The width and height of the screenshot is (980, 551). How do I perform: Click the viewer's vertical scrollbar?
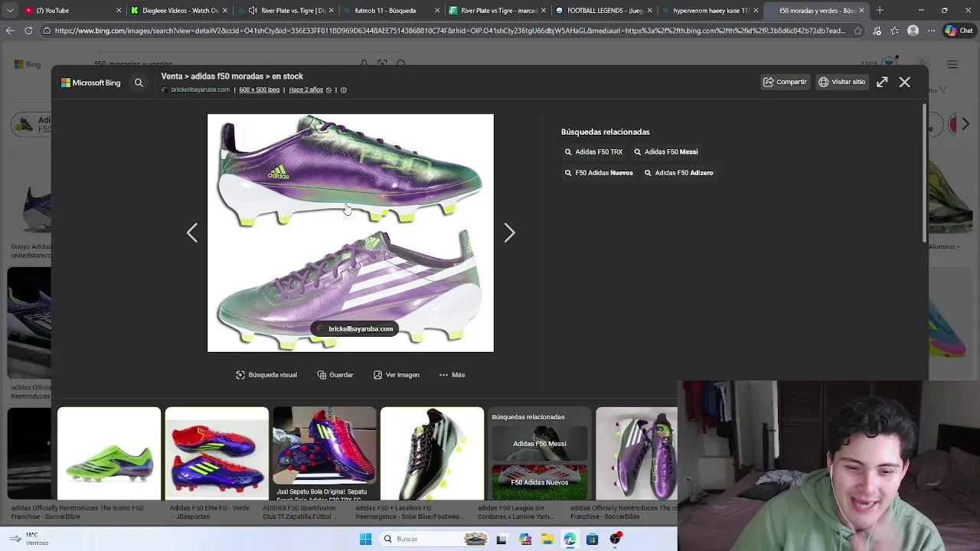coord(925,172)
